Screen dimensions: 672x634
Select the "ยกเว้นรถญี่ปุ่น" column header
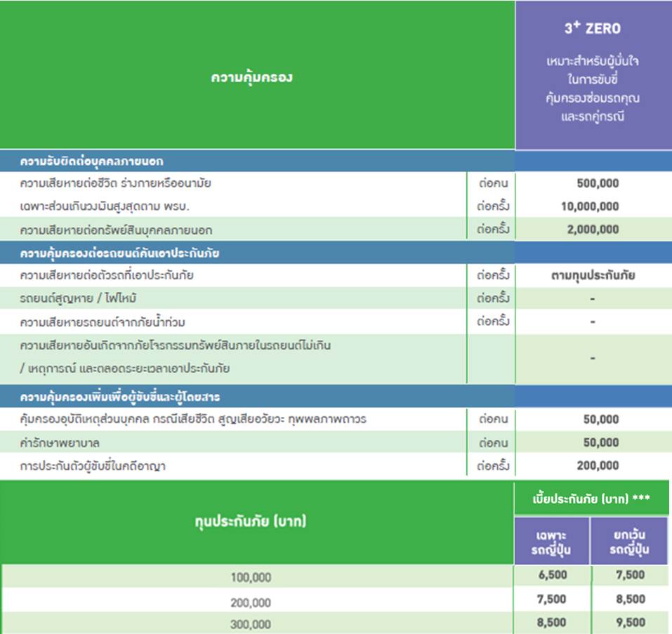(x=630, y=542)
